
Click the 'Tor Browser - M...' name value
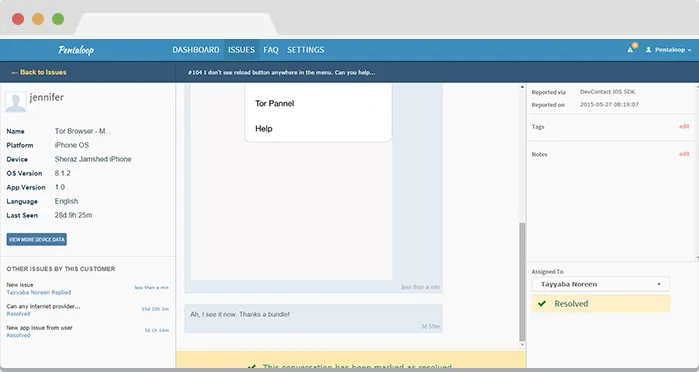83,131
